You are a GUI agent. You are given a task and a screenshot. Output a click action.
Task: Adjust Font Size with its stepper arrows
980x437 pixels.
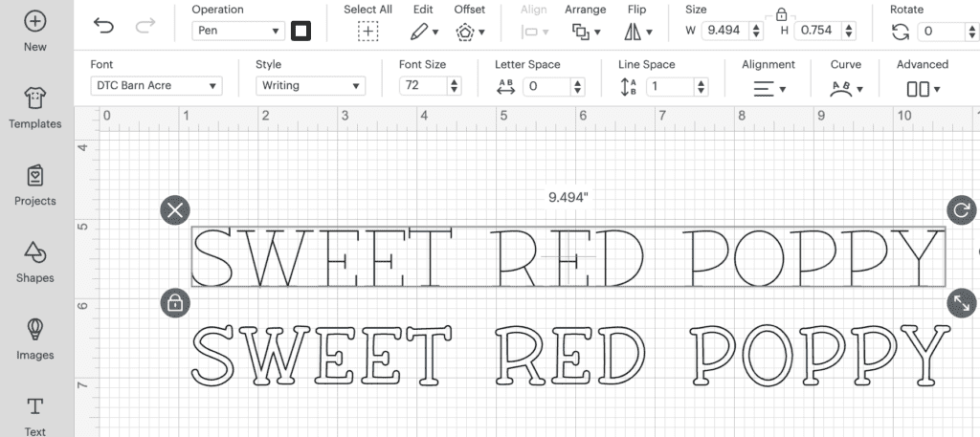point(455,85)
